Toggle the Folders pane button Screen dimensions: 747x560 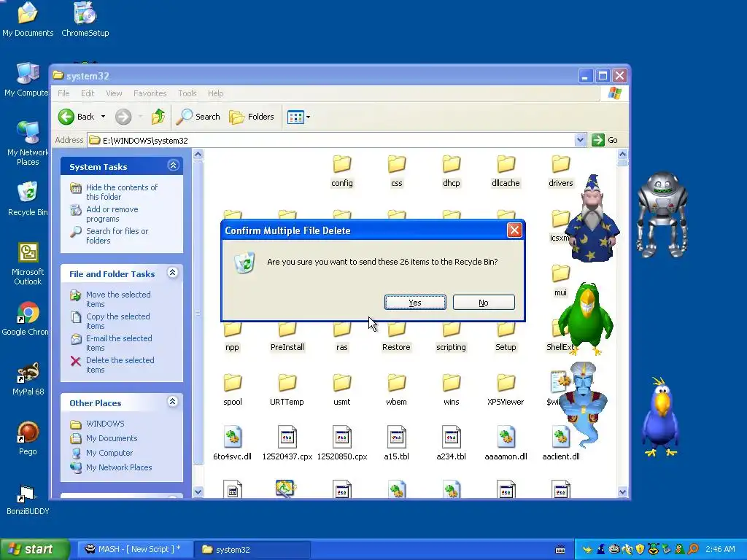[x=252, y=117]
